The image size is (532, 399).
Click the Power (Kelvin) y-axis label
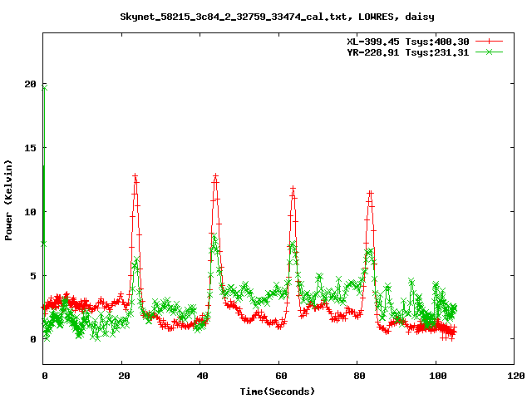[8, 200]
